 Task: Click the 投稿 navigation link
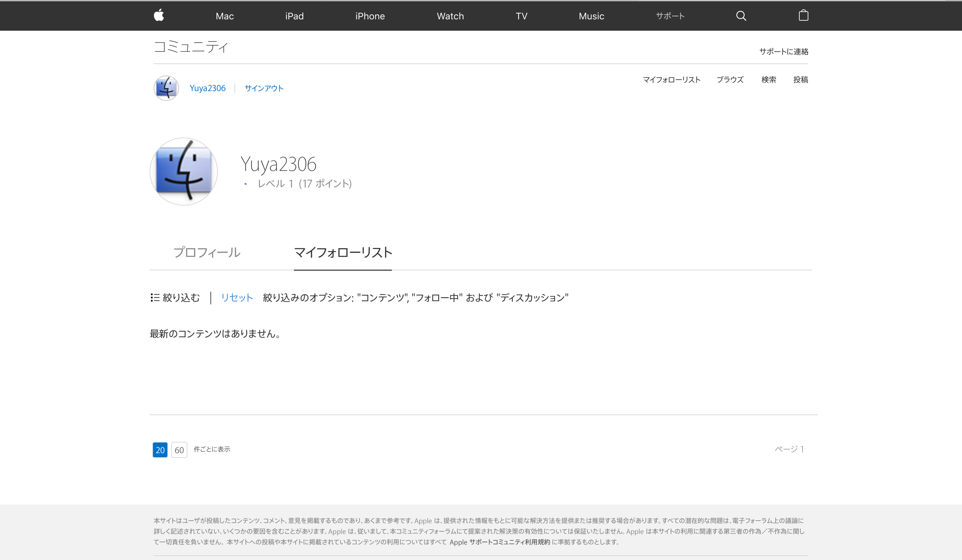click(800, 80)
